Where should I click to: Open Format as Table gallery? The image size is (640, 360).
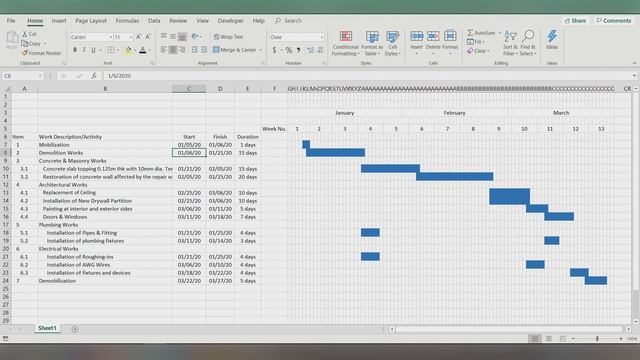372,43
